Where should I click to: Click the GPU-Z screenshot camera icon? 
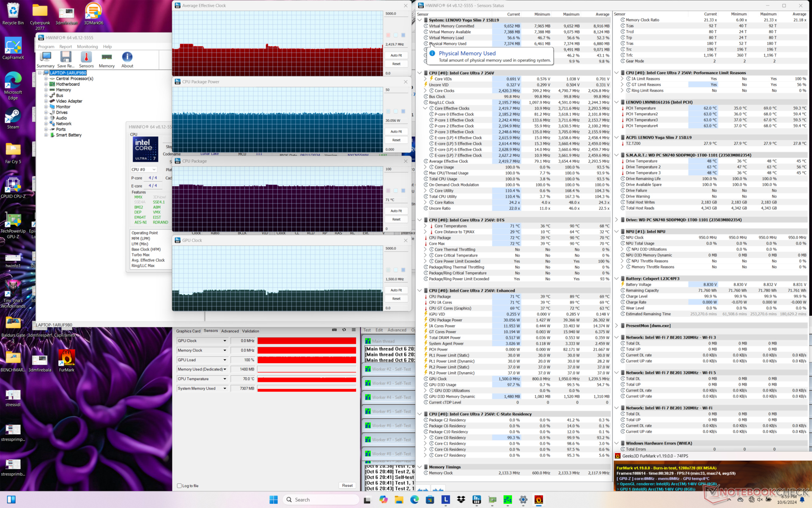[x=334, y=330]
